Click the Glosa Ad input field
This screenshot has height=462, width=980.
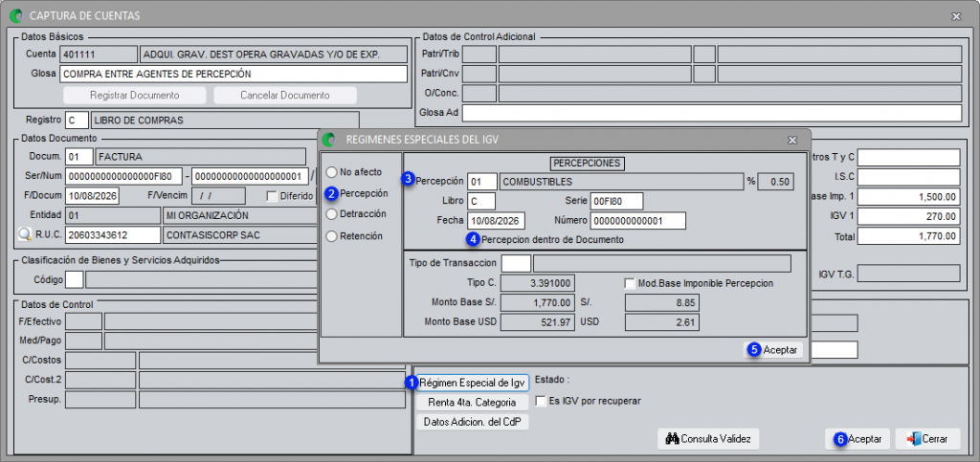pyautogui.click(x=711, y=113)
